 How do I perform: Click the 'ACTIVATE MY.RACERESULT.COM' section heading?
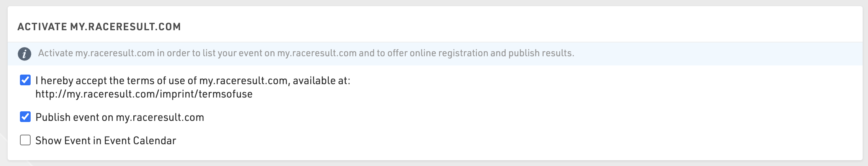99,27
